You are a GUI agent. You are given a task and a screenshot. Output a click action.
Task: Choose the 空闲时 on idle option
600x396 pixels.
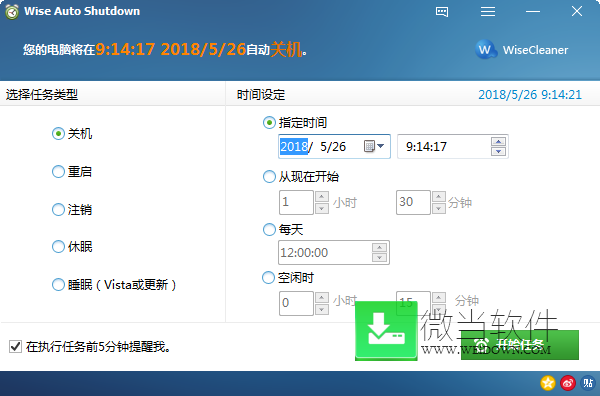pyautogui.click(x=268, y=278)
